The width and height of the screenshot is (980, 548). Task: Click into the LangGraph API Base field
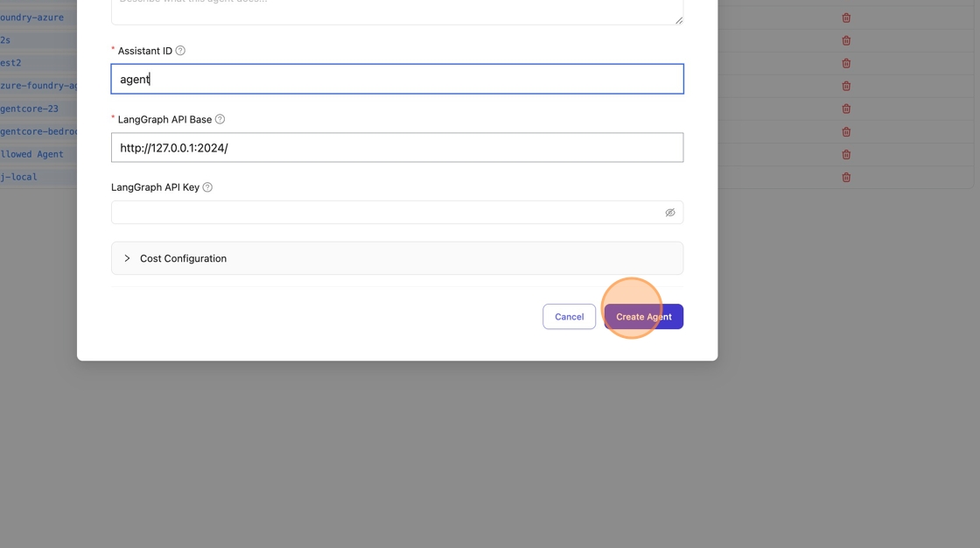[x=397, y=148]
